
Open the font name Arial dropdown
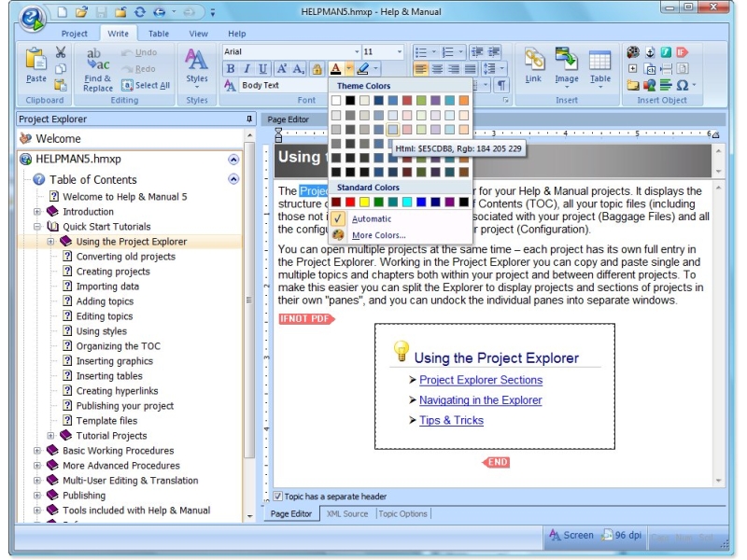pyautogui.click(x=357, y=52)
